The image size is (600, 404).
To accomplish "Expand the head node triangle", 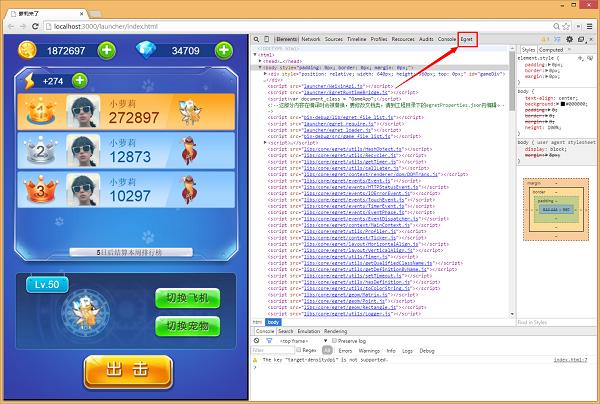I will point(260,61).
